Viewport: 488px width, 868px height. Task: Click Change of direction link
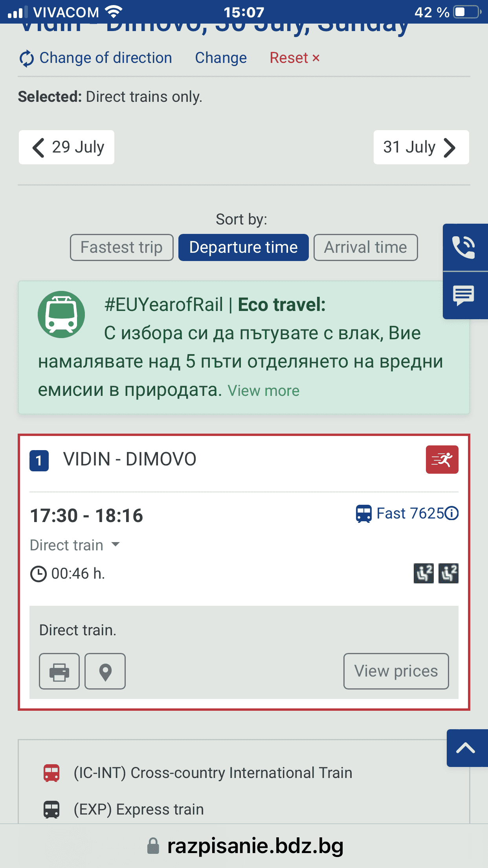click(x=96, y=58)
